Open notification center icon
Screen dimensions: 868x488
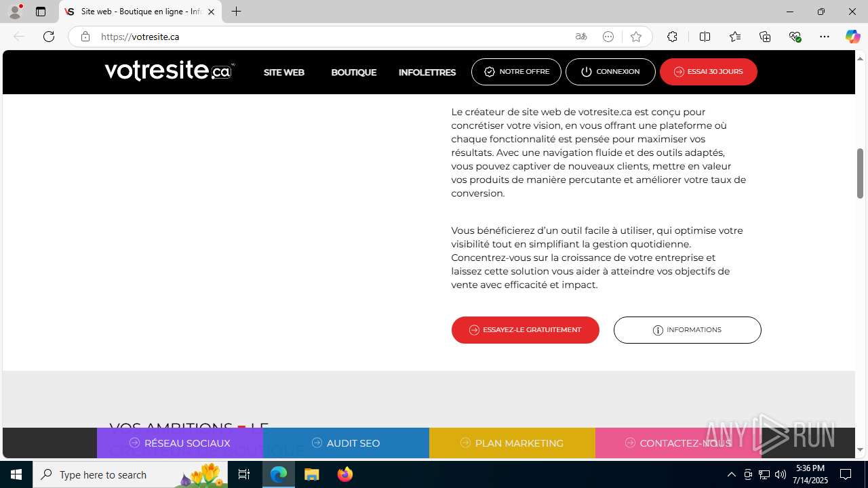[x=846, y=474]
